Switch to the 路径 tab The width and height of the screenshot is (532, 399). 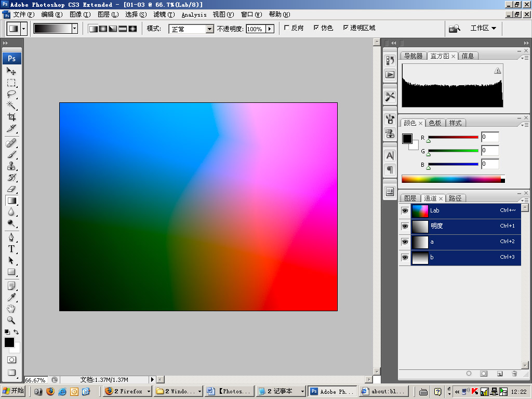coord(455,198)
